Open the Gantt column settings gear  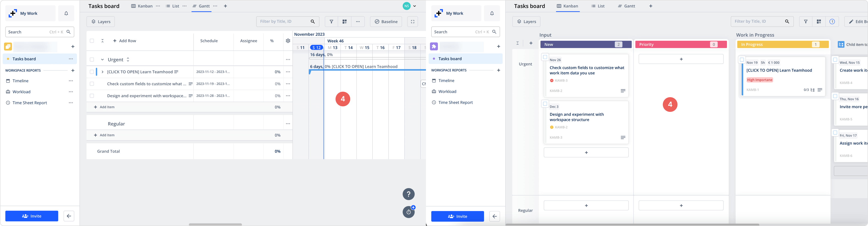pyautogui.click(x=288, y=41)
